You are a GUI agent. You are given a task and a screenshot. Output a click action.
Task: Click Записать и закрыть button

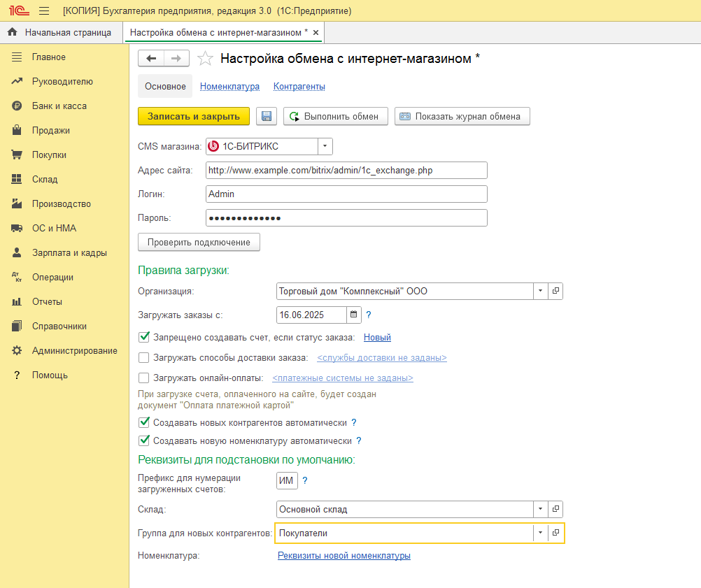(x=194, y=116)
